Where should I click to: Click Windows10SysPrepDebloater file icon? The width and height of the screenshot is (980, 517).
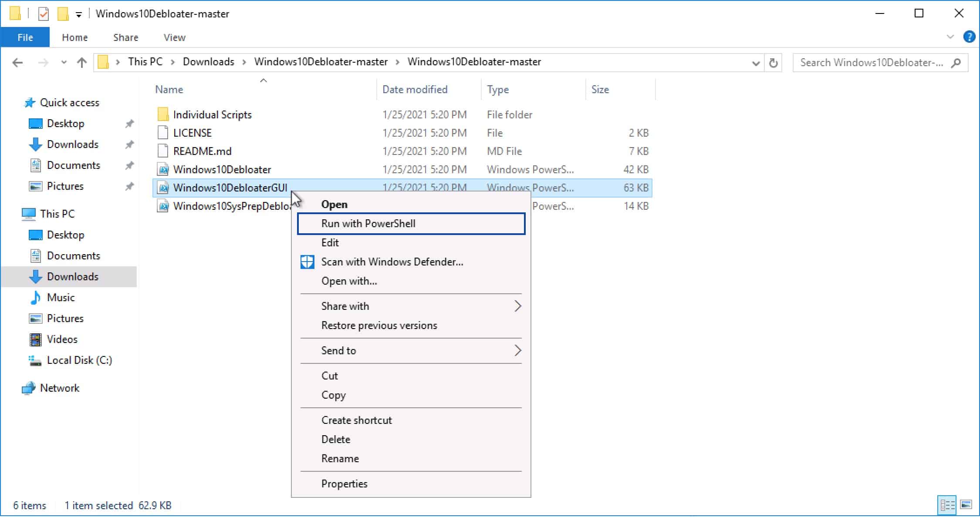coord(163,206)
